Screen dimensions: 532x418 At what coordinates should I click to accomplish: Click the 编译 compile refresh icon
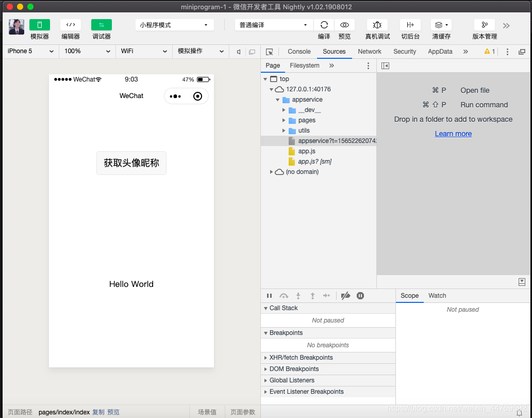click(x=324, y=25)
